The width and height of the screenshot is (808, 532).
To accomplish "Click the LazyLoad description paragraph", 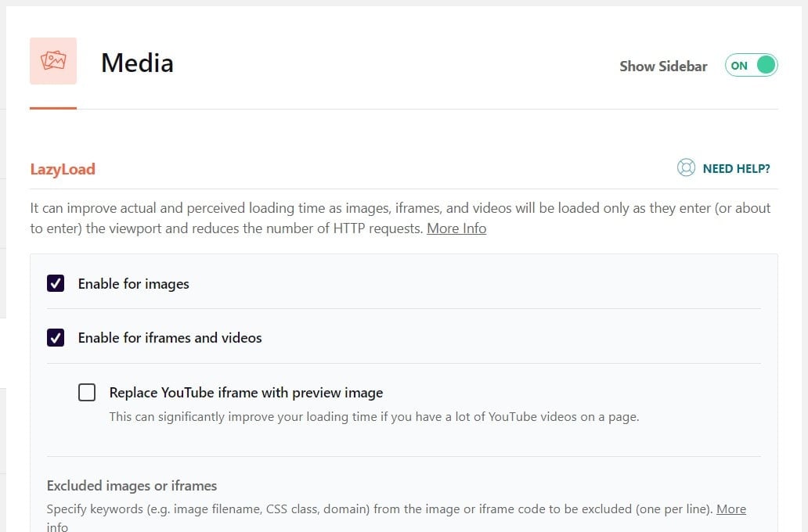I will (400, 217).
